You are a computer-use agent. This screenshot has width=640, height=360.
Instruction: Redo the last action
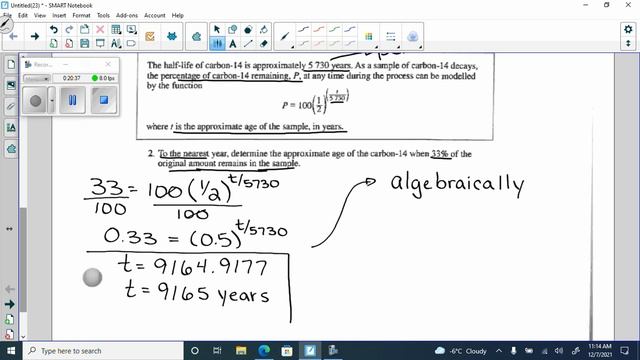tap(69, 29)
